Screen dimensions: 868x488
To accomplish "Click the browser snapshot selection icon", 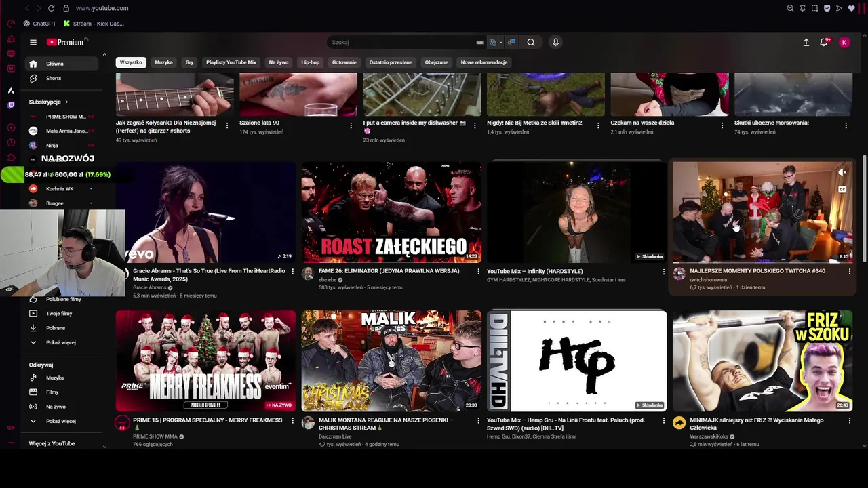I will point(814,8).
